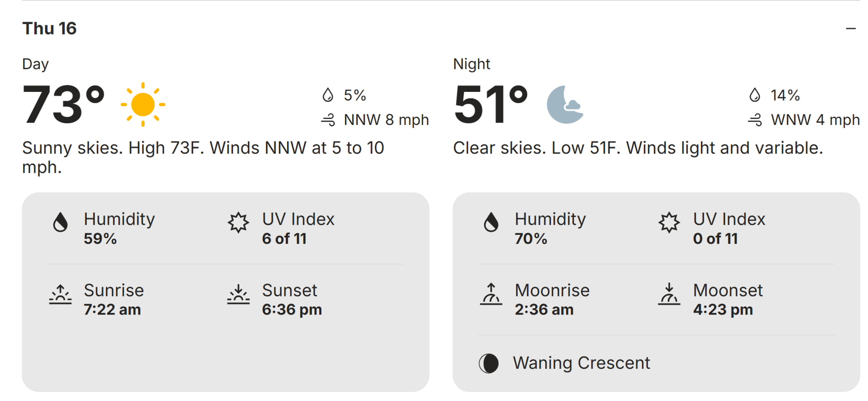Click the Thu 16 date heading
Screen dimensions: 868x401
pos(50,29)
